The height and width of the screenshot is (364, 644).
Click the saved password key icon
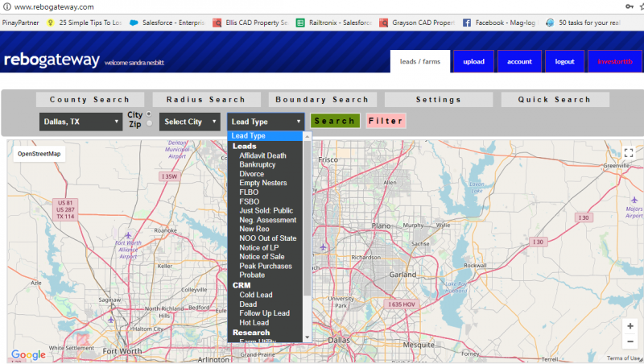629,6
